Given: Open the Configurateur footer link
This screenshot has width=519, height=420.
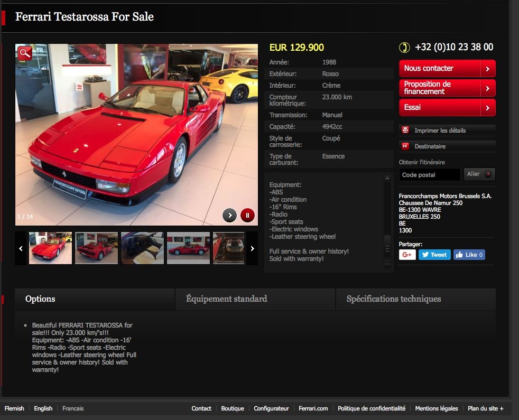Looking at the screenshot, I should (271, 408).
